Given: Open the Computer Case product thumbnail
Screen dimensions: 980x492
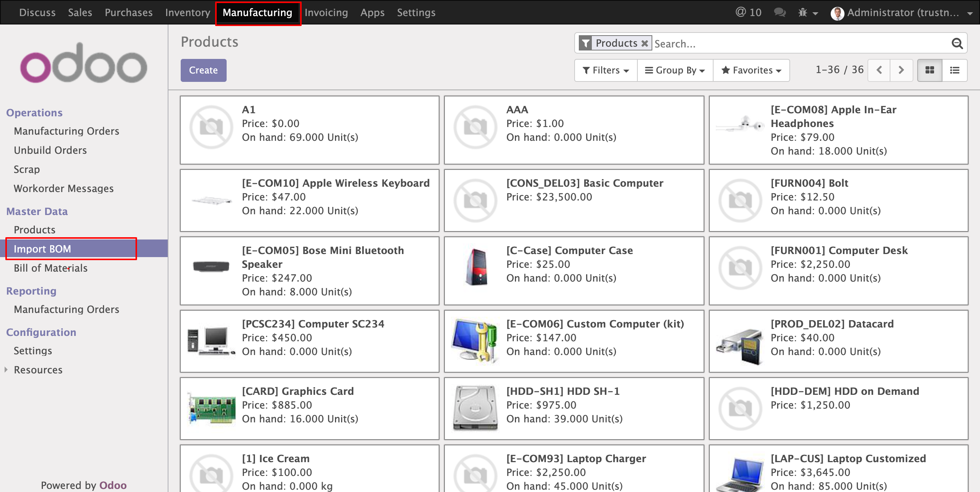Looking at the screenshot, I should (475, 267).
